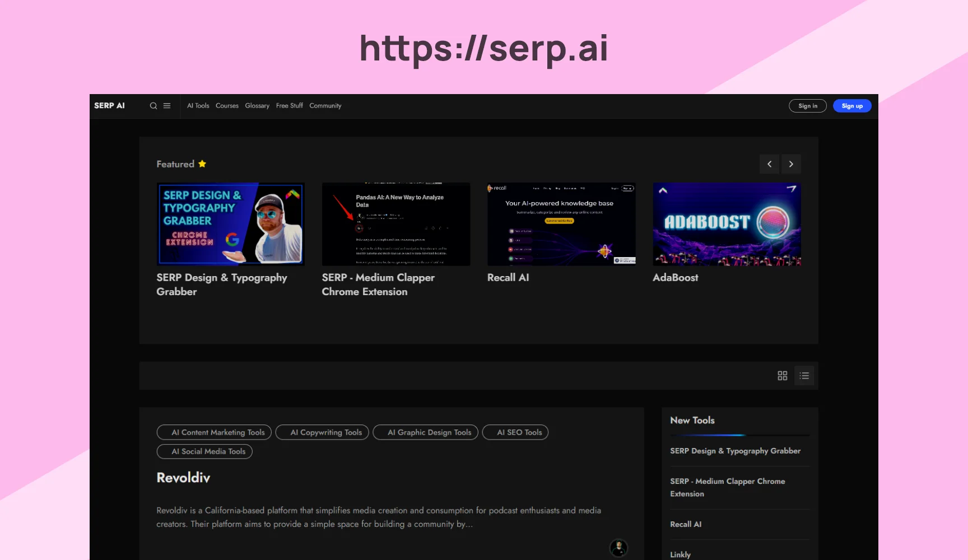Click the author avatar on Revoldiv card

[618, 547]
